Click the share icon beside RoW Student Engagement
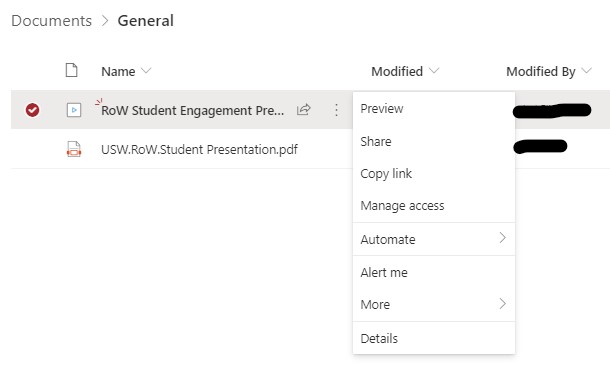 [303, 110]
